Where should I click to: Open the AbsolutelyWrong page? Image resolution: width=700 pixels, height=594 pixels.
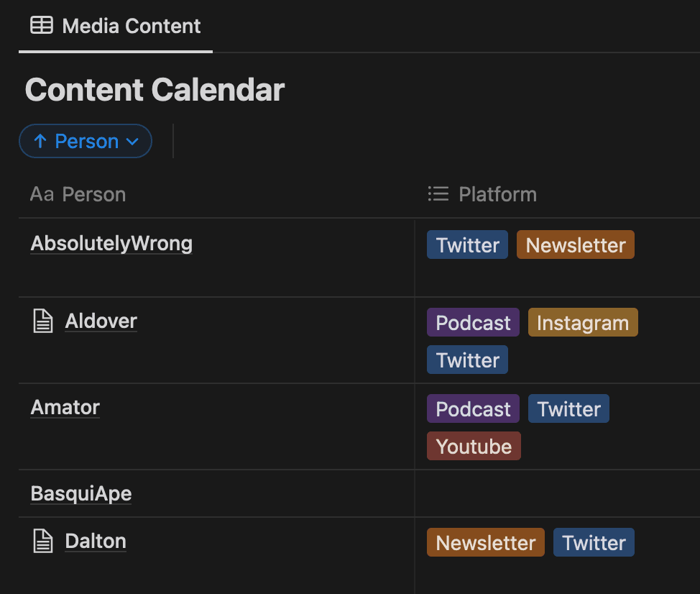pyautogui.click(x=111, y=244)
